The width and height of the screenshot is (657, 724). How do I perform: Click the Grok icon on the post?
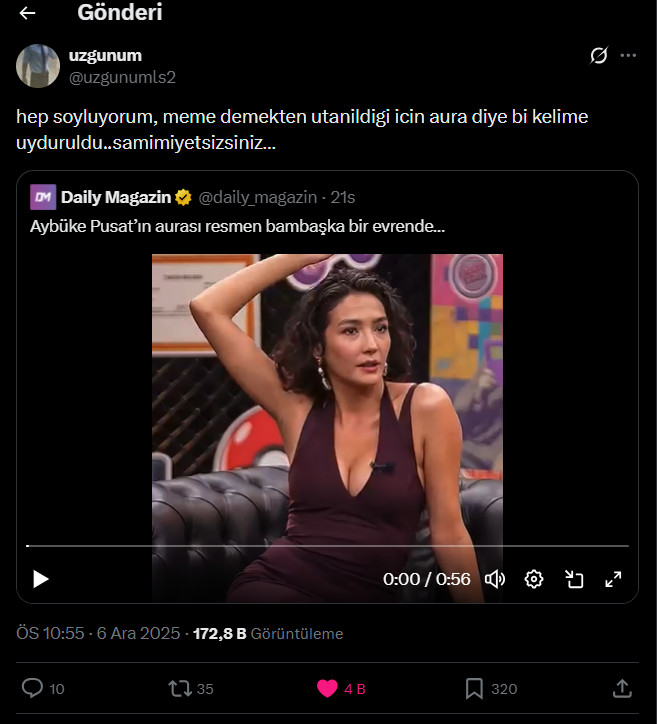(599, 56)
